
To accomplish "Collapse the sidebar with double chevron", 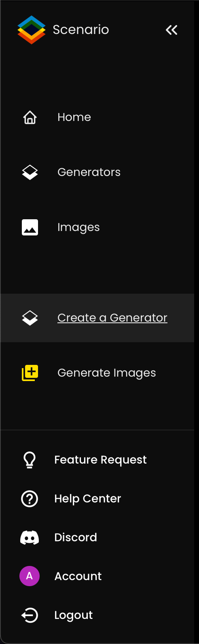I will (x=171, y=30).
